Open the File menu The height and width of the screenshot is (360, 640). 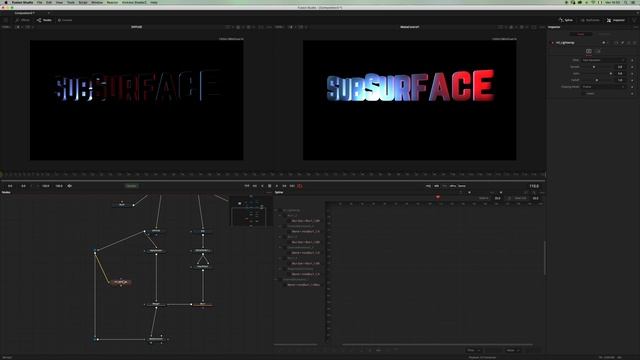(x=40, y=2)
